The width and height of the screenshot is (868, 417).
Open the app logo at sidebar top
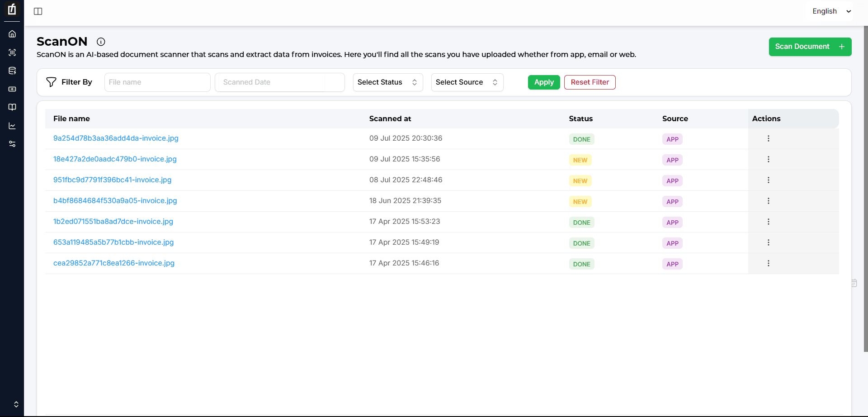pos(12,9)
